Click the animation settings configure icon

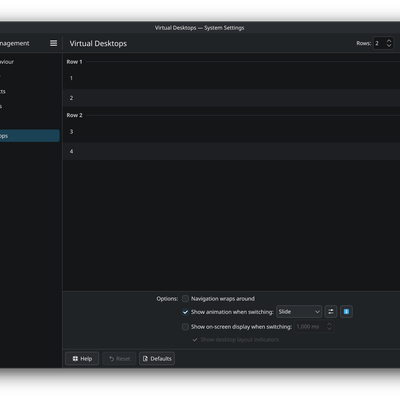(x=331, y=312)
